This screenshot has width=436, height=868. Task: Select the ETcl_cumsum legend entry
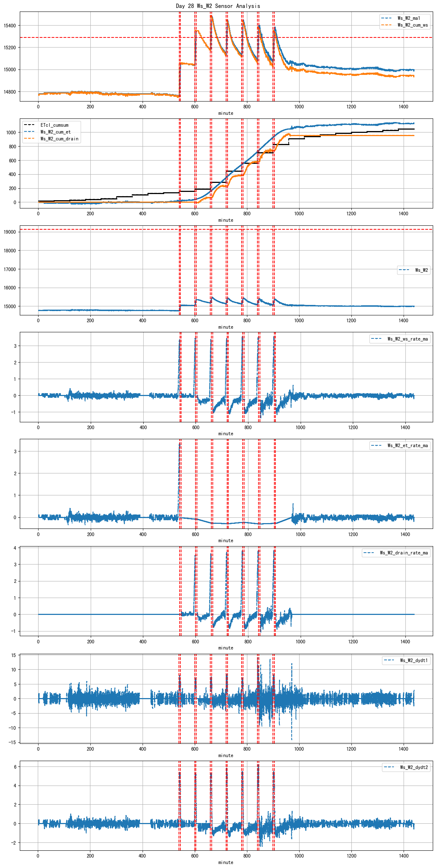click(x=54, y=125)
